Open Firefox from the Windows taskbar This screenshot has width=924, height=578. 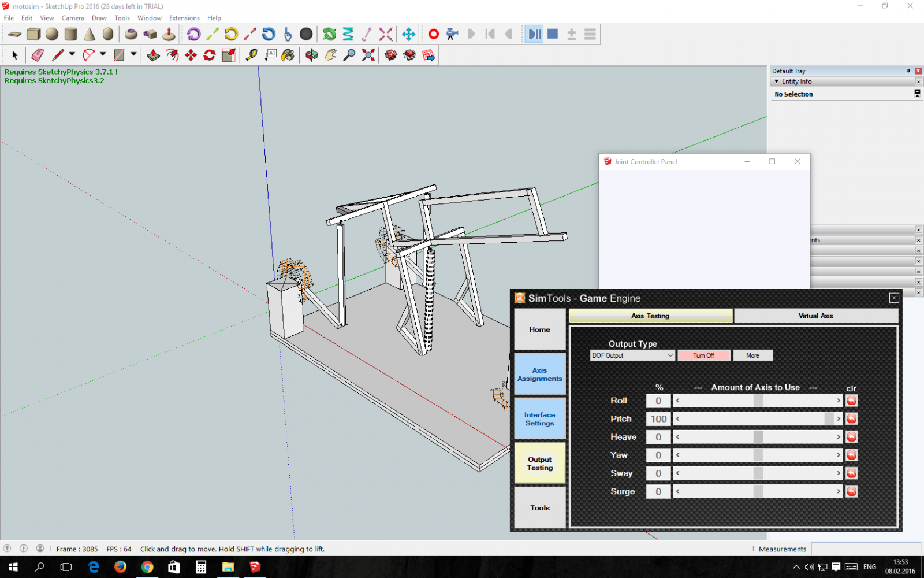[x=120, y=567]
